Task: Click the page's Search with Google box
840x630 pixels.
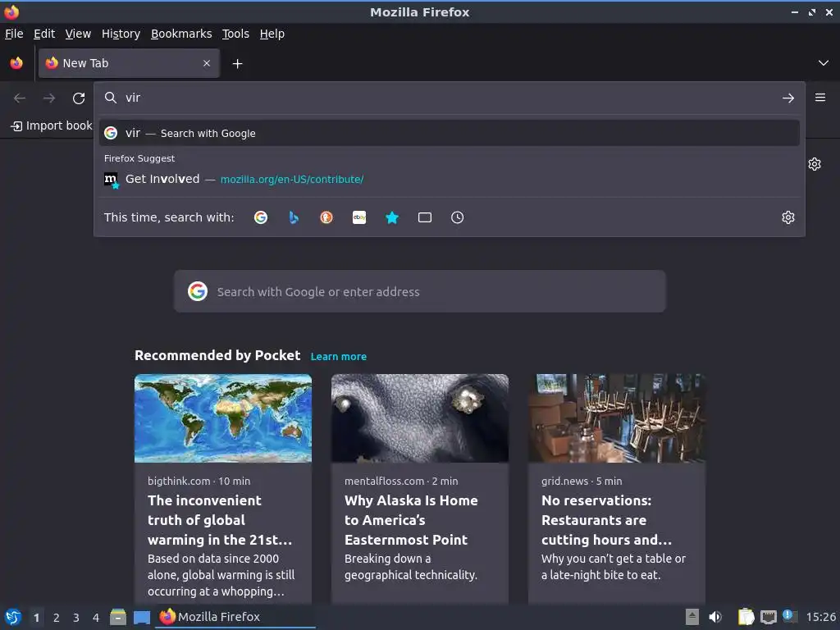Action: coord(420,291)
